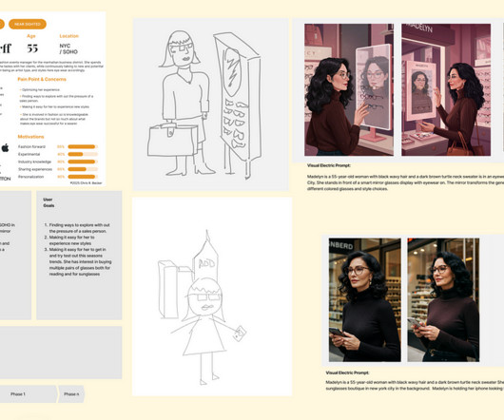Screen dimensions: 504x420
Task: Select left photo of woman holding phone
Action: 365,300
